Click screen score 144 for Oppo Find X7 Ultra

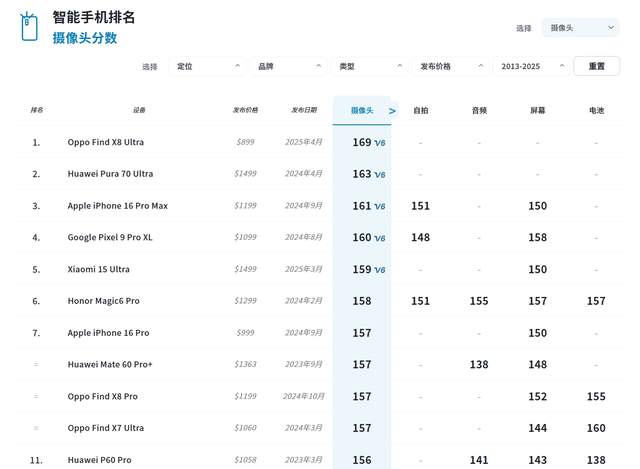coord(538,428)
